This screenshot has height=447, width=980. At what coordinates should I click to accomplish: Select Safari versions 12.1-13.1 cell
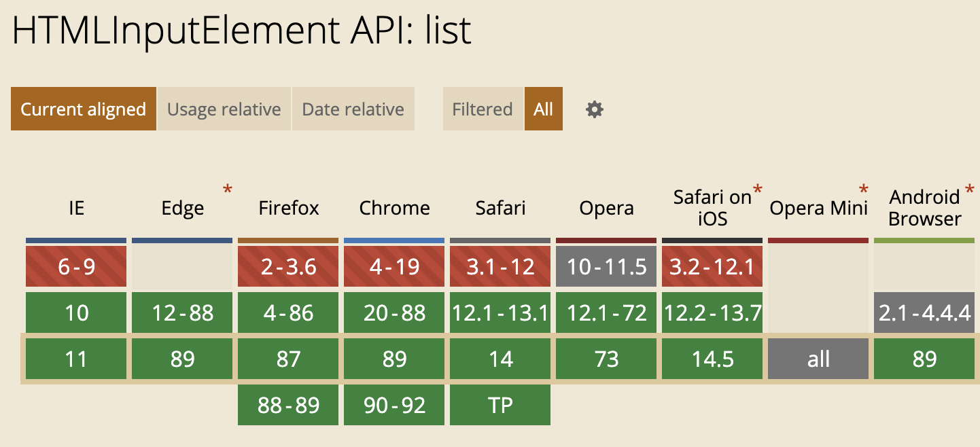[500, 312]
